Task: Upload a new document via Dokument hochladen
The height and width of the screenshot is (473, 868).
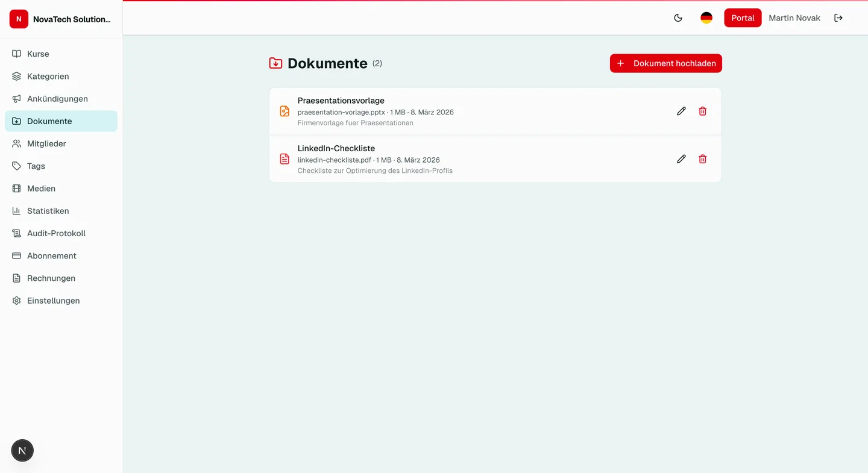Action: pyautogui.click(x=665, y=63)
